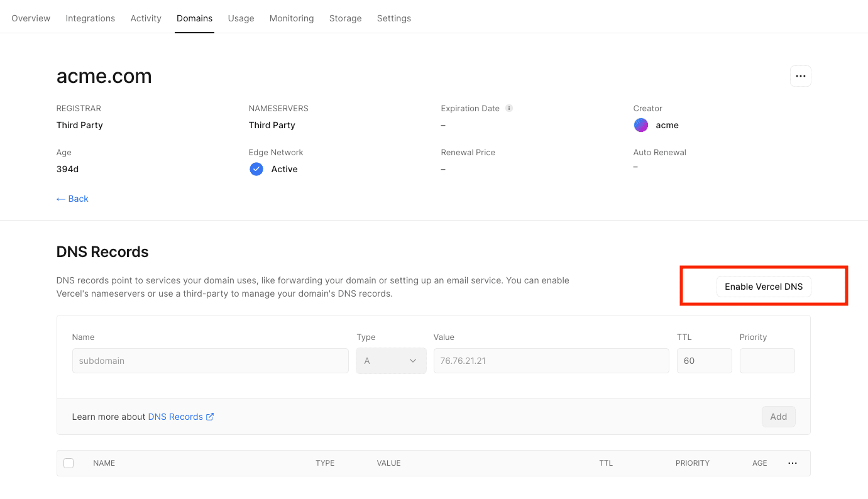The width and height of the screenshot is (868, 499).
Task: Focus the subdomain Name input field
Action: coord(211,361)
